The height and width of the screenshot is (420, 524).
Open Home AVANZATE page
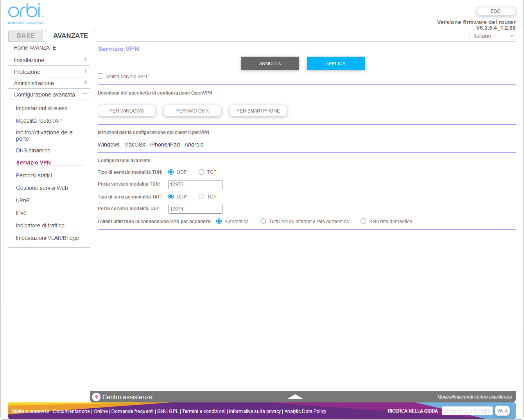click(35, 48)
